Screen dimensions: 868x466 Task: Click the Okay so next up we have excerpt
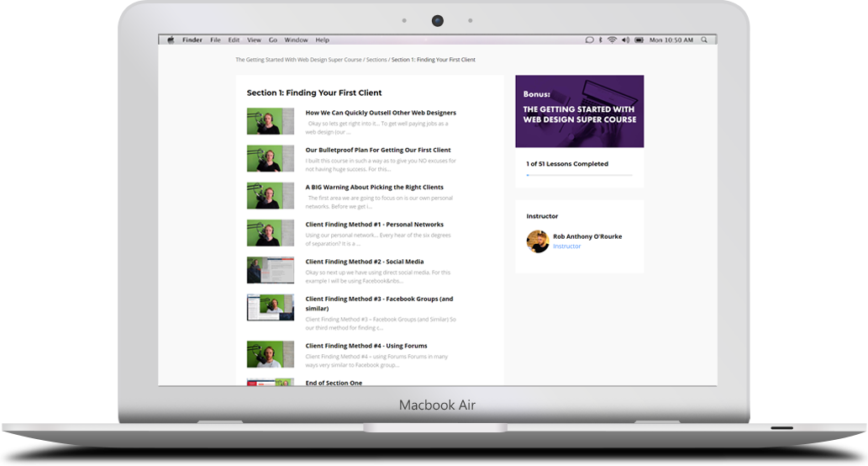click(x=378, y=277)
